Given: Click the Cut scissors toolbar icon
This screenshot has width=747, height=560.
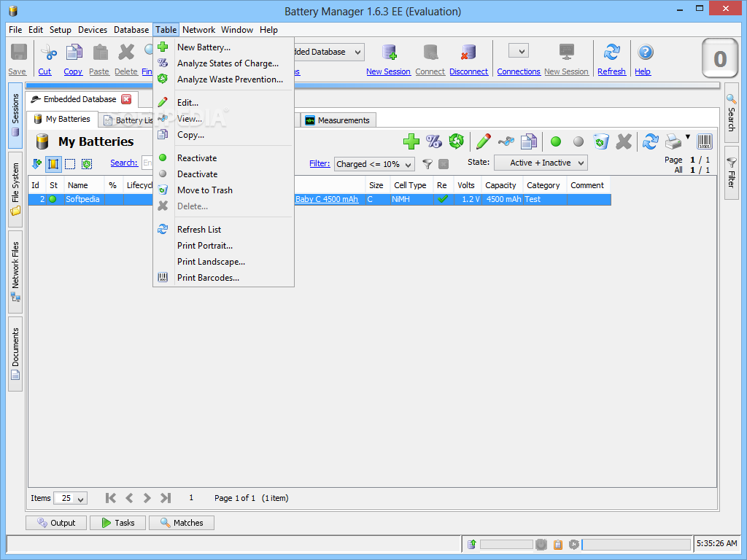Looking at the screenshot, I should pos(48,52).
